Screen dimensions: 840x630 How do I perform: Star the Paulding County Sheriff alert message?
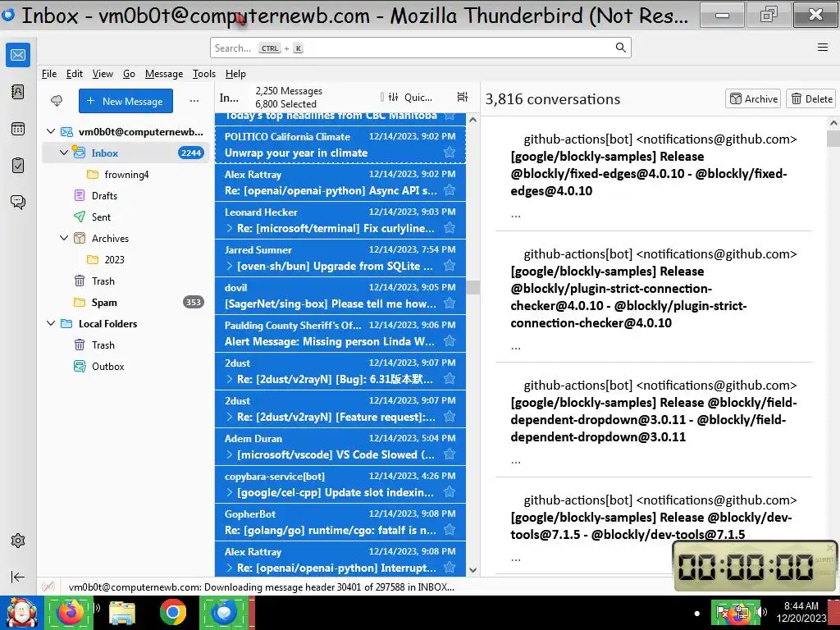coord(450,341)
